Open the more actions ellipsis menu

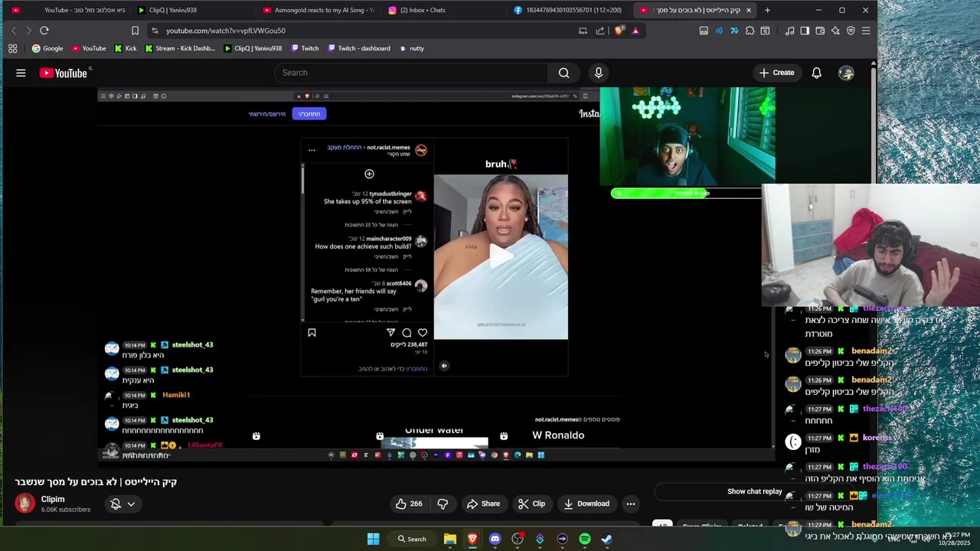click(630, 504)
